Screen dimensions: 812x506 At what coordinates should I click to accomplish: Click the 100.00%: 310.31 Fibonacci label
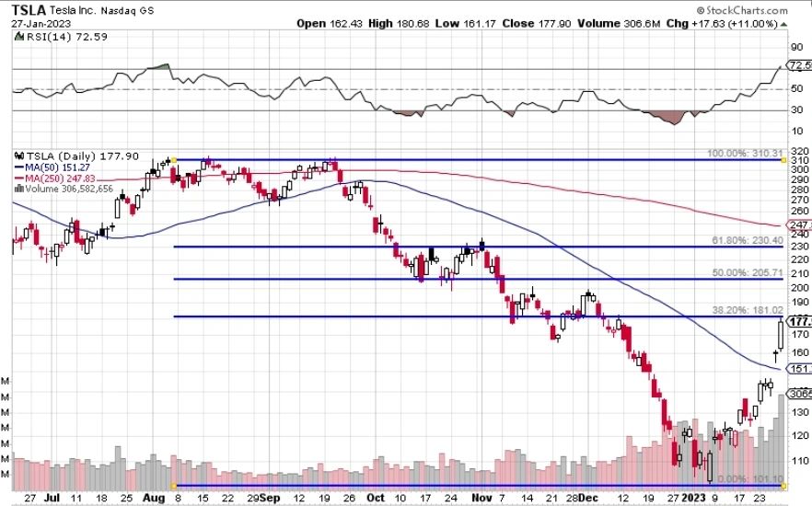745,153
